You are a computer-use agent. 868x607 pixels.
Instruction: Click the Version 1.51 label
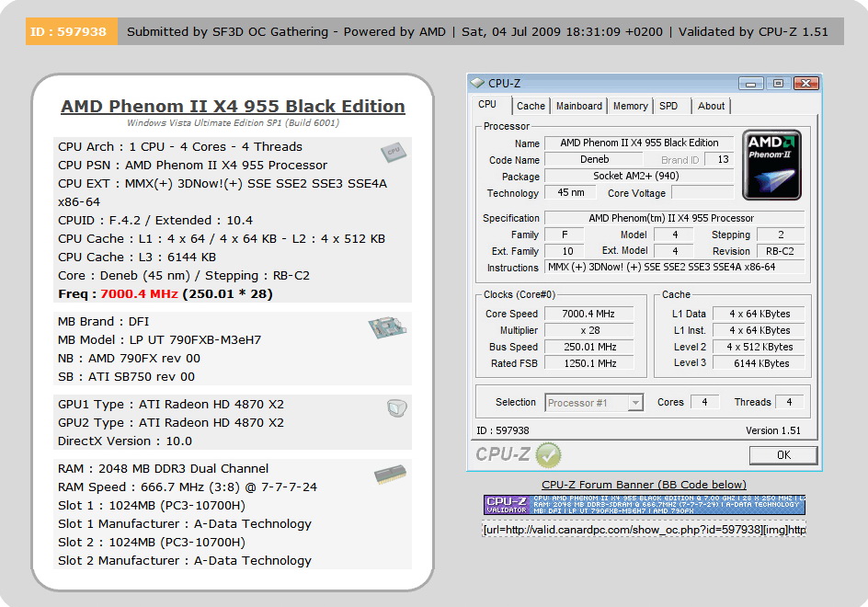coord(772,430)
